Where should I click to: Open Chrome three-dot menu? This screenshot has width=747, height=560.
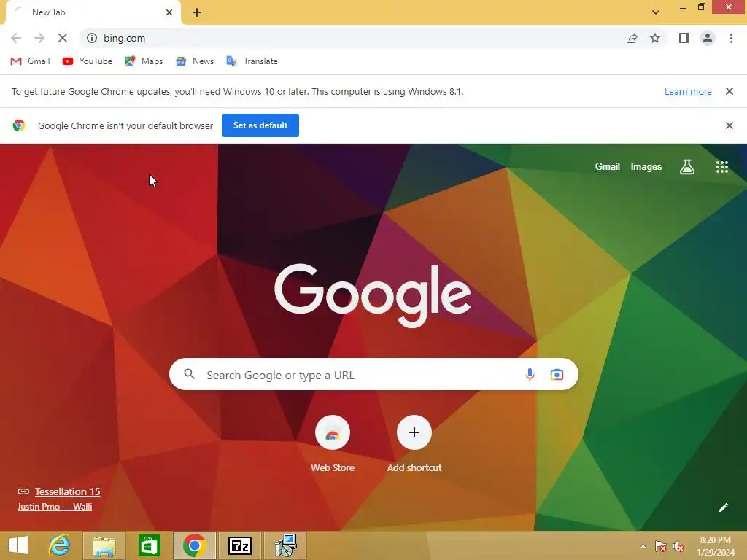(731, 38)
